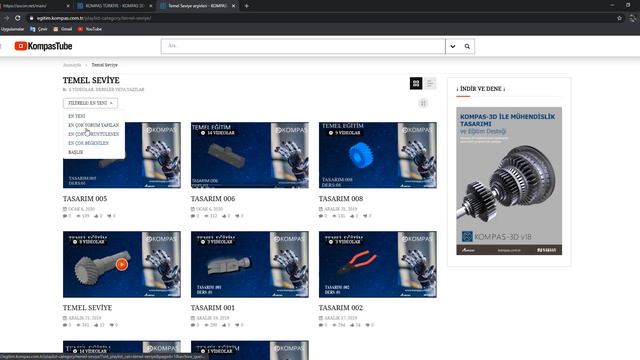The image size is (640, 360).
Task: Click the comment icon under Temel Seviye playlist
Action: 65,325
